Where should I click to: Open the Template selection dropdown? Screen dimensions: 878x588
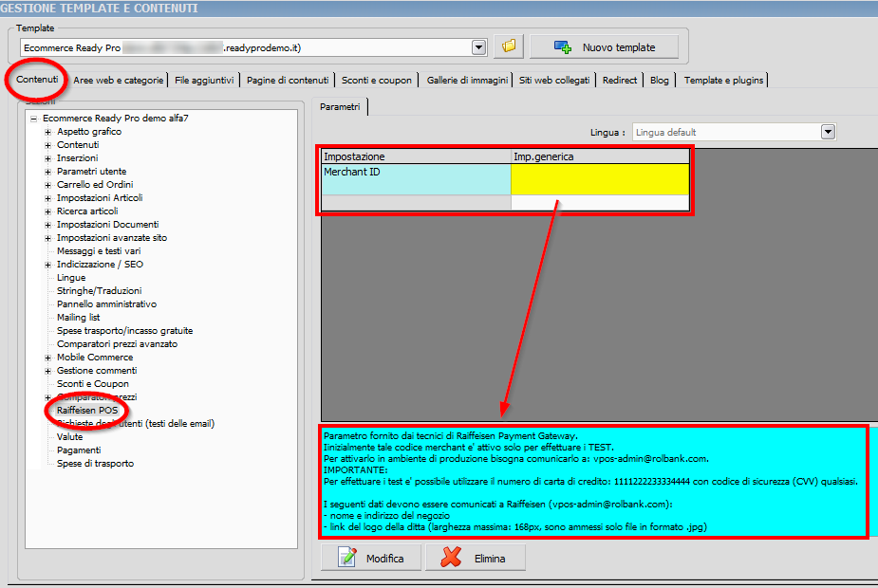(478, 46)
